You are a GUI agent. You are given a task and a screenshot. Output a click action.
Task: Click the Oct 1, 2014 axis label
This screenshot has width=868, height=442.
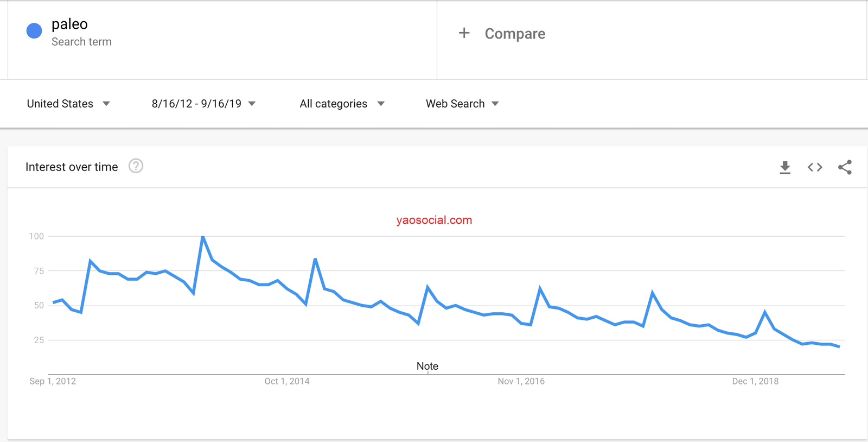(x=287, y=381)
